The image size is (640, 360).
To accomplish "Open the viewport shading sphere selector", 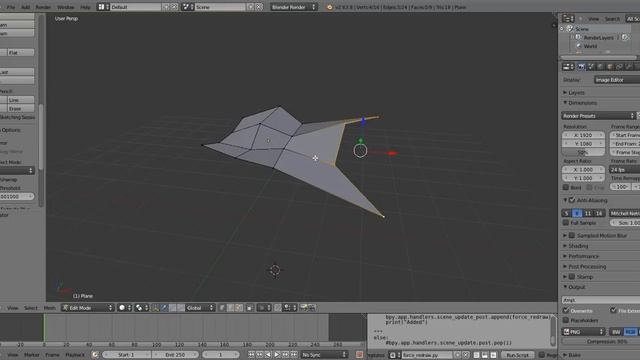I will (125, 308).
